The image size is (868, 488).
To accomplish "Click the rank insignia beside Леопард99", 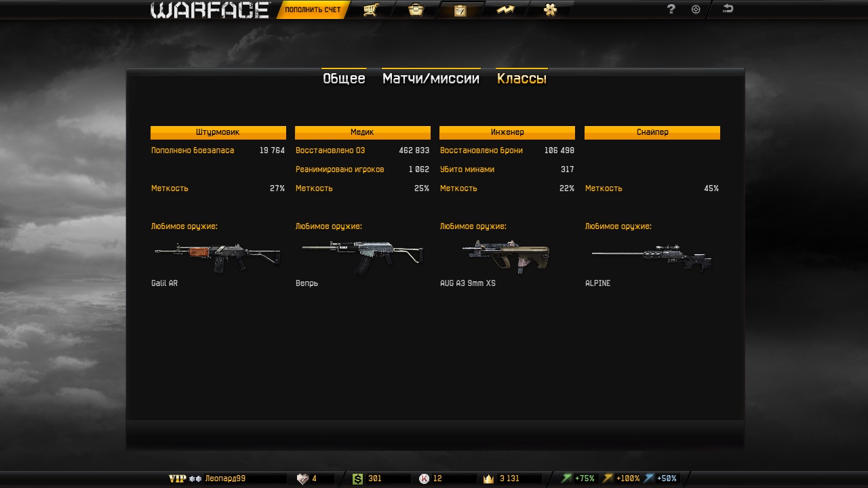I will (195, 479).
